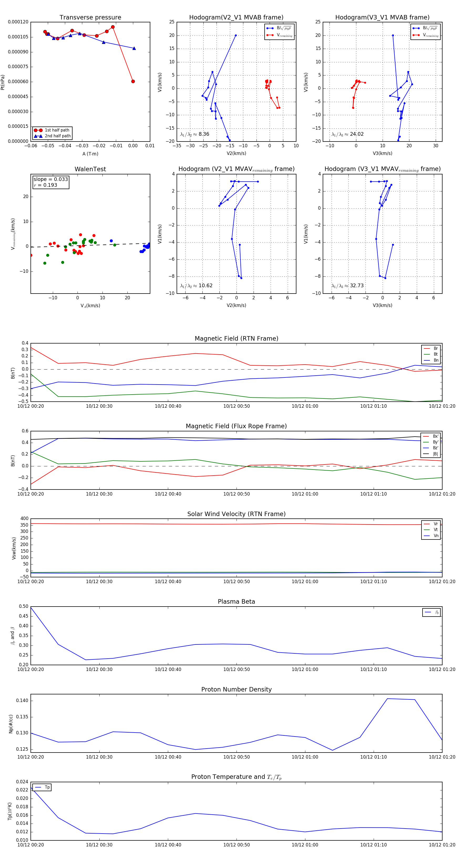473x868 pixels.
Task: Click the Bz' legend entry
Action: click(431, 448)
